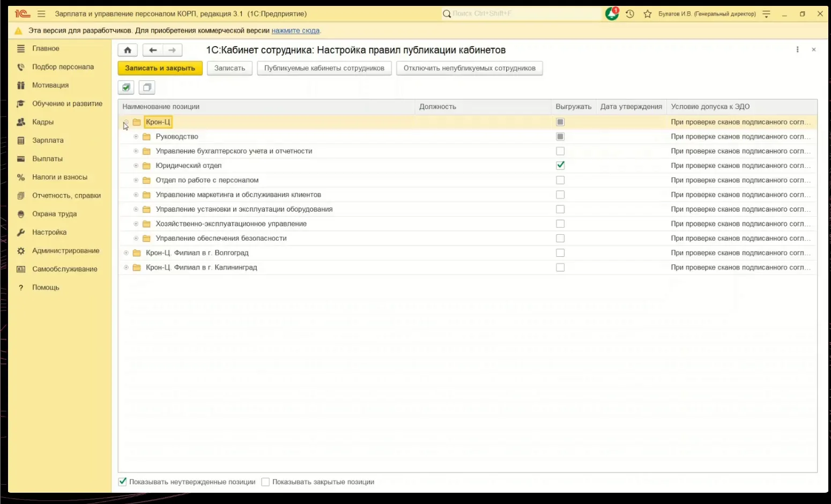Open favorites star icon
This screenshot has height=504, width=831.
648,14
